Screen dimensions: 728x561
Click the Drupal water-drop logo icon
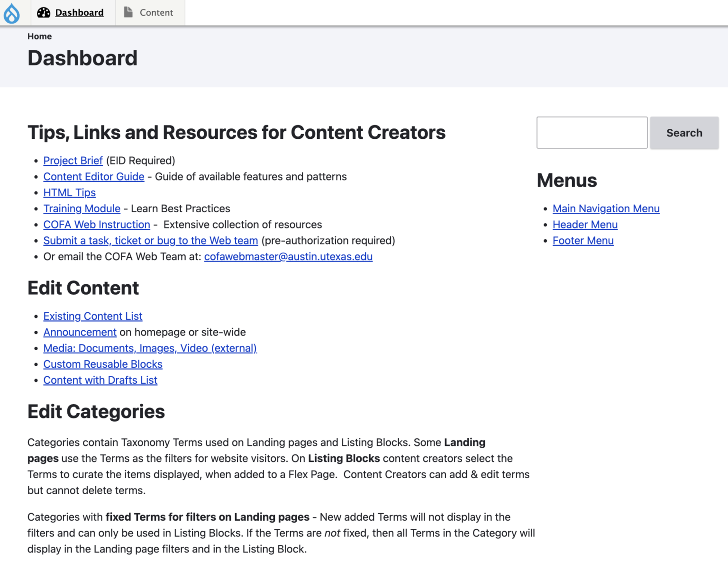click(12, 13)
